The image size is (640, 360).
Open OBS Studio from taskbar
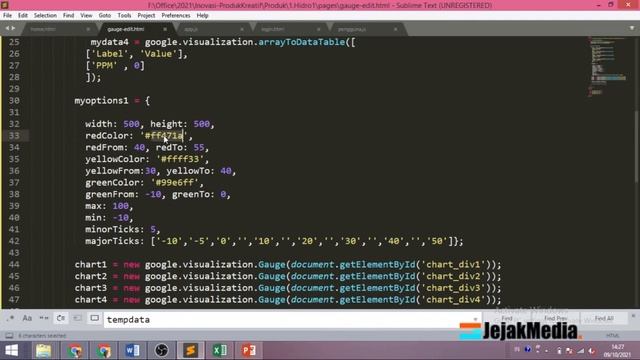tap(162, 351)
